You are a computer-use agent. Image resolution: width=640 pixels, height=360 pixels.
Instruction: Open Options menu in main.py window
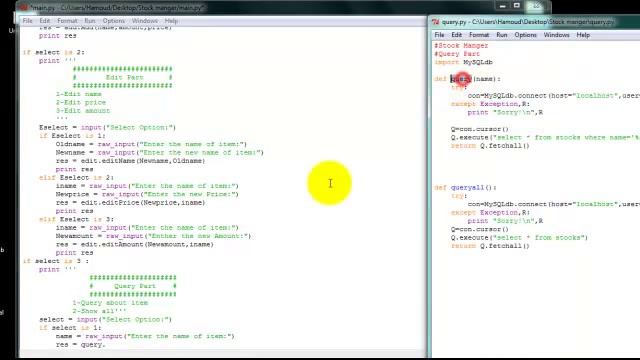coord(113,21)
